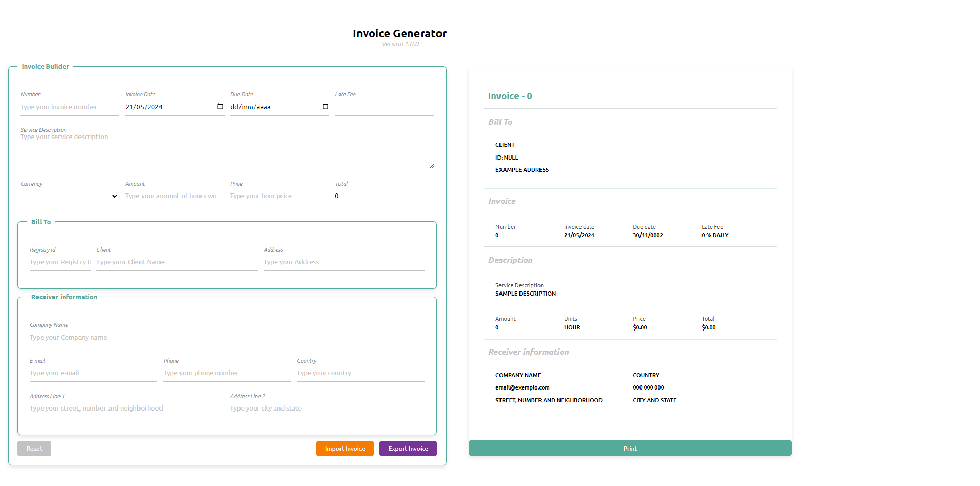This screenshot has height=486, width=980.
Task: Focus the invoice Number field
Action: (x=70, y=107)
